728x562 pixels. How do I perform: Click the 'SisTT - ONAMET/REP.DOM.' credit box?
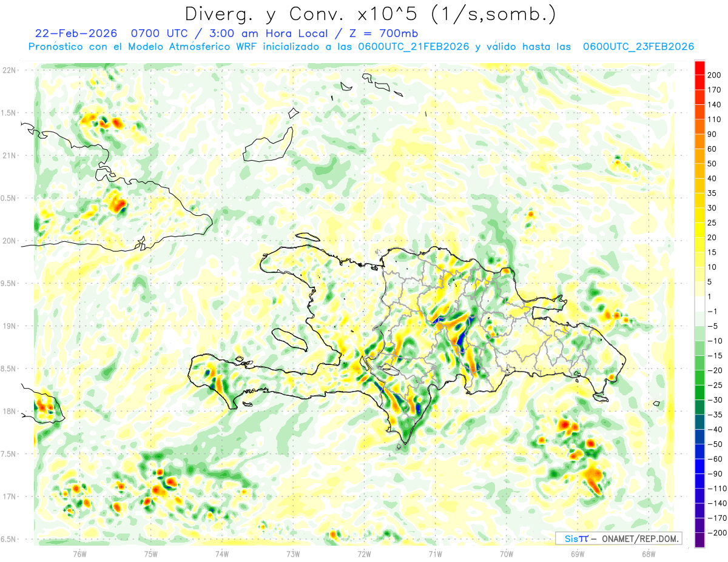618,538
